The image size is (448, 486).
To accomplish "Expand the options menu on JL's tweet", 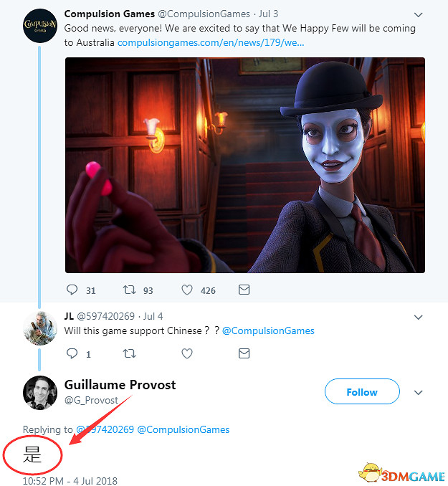I will coord(419,317).
